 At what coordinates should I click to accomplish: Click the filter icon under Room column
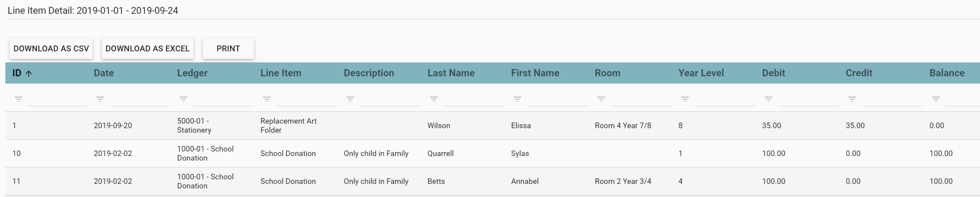[601, 99]
